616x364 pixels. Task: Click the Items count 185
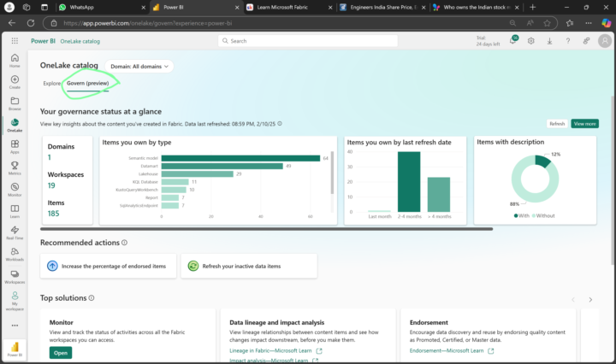[x=53, y=214]
